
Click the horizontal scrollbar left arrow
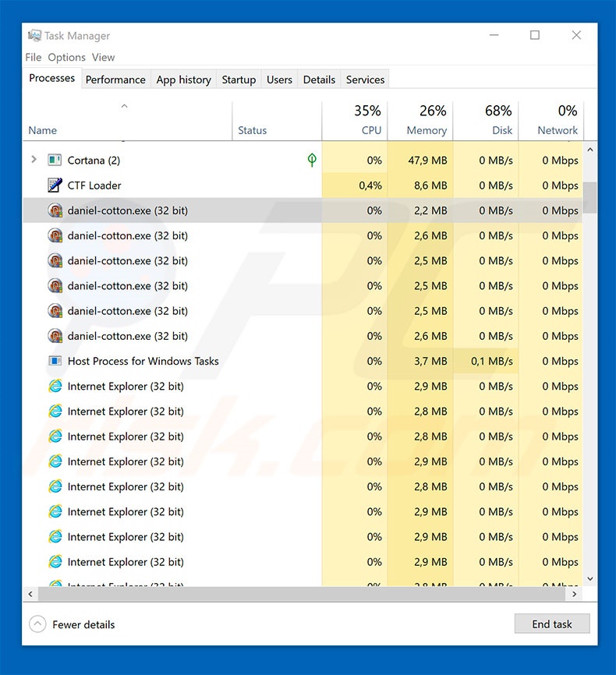(30, 594)
